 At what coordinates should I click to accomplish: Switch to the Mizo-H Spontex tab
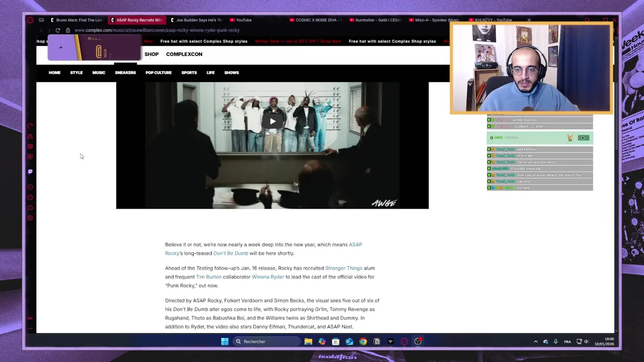(434, 20)
